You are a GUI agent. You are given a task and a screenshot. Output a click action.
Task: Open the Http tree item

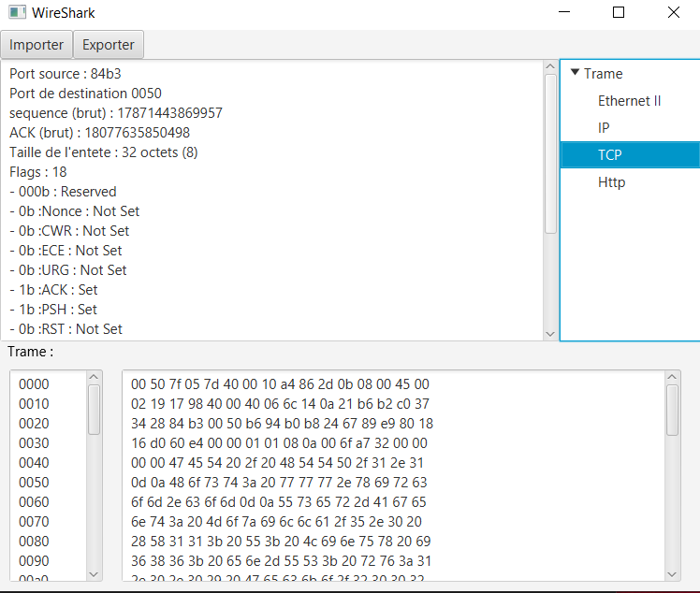coord(612,182)
